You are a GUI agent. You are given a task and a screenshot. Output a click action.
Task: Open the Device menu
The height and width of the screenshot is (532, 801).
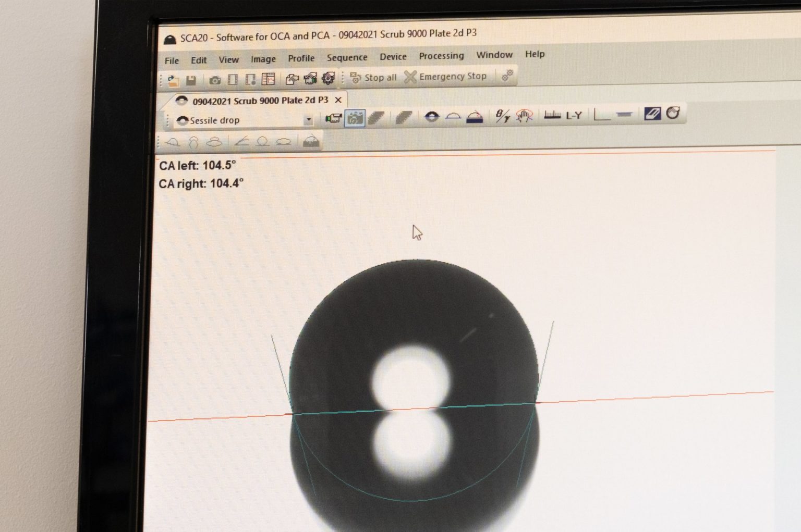(x=393, y=57)
